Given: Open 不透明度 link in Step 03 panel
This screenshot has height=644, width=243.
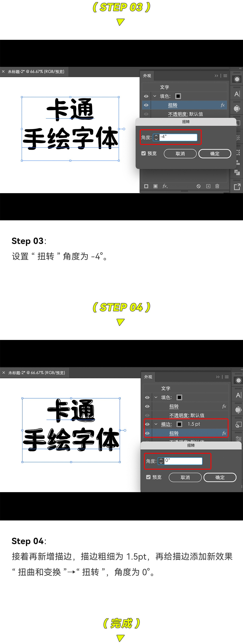Looking at the screenshot, I should 178,114.
